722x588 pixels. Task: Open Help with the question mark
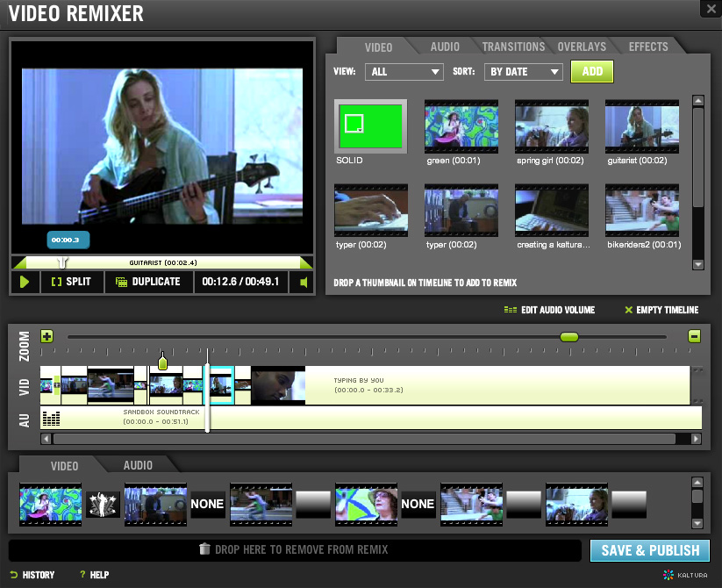click(x=95, y=575)
